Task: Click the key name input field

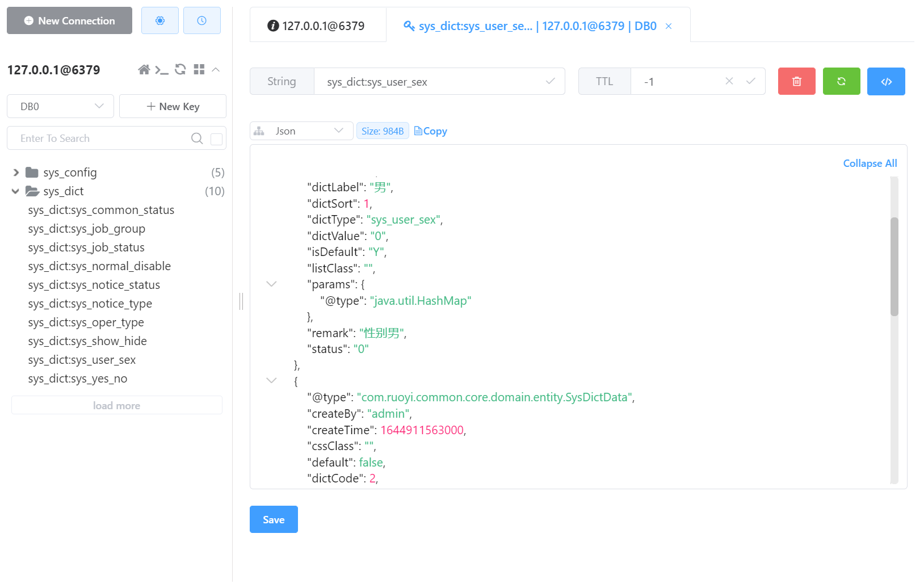Action: [x=439, y=81]
